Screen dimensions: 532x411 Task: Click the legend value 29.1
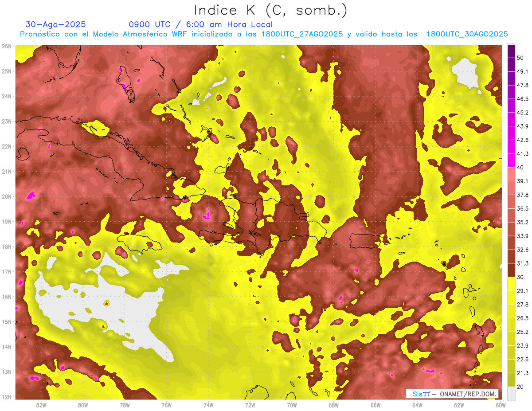click(522, 290)
